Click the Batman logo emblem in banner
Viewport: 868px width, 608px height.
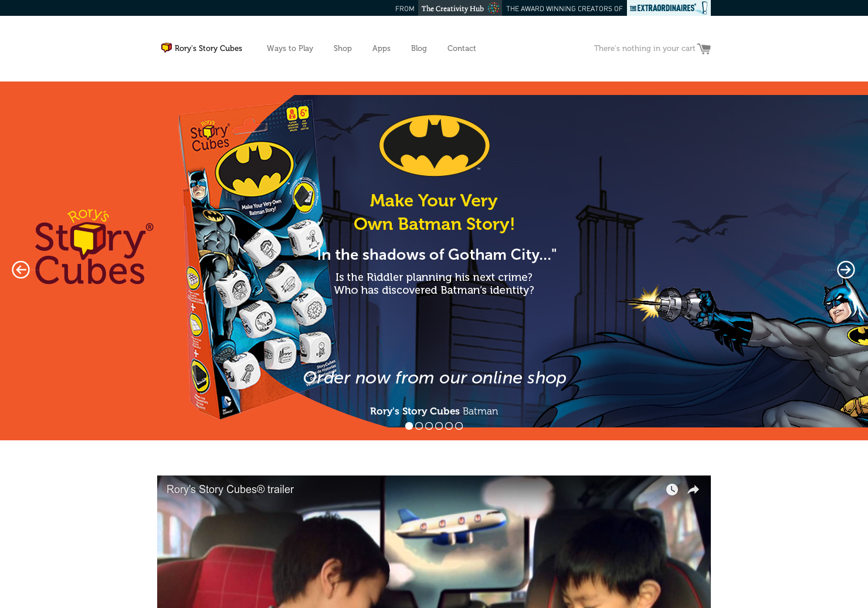click(435, 145)
